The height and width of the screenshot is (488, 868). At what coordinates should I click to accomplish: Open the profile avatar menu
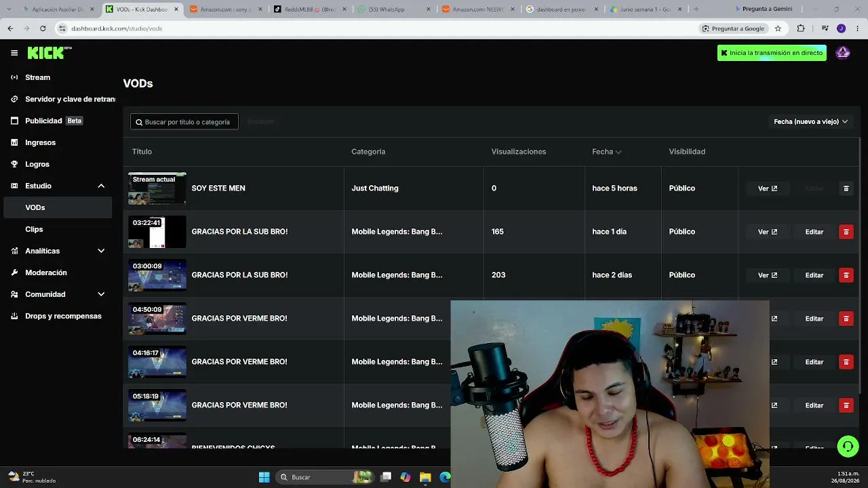coord(843,53)
